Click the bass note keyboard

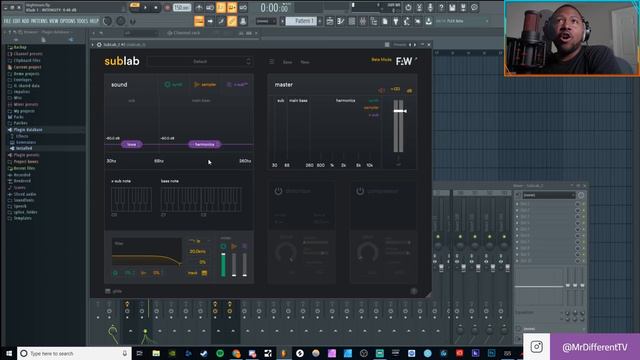coord(201,199)
